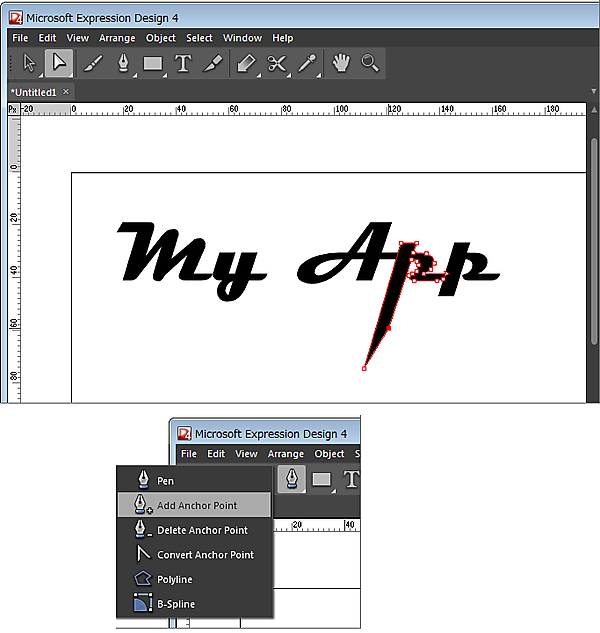Select the Color Dropper tool
Screen dimensions: 600x633
(306, 63)
